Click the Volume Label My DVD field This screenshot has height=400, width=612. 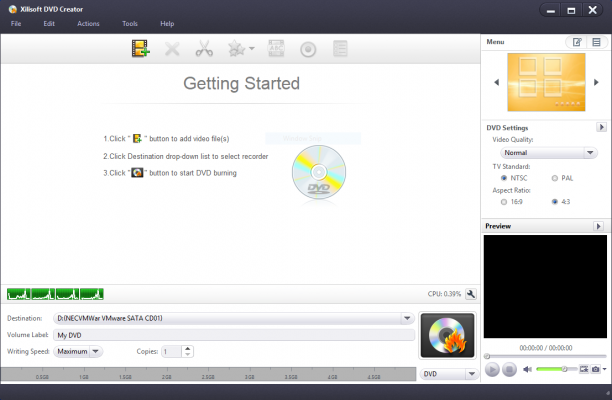pos(234,335)
